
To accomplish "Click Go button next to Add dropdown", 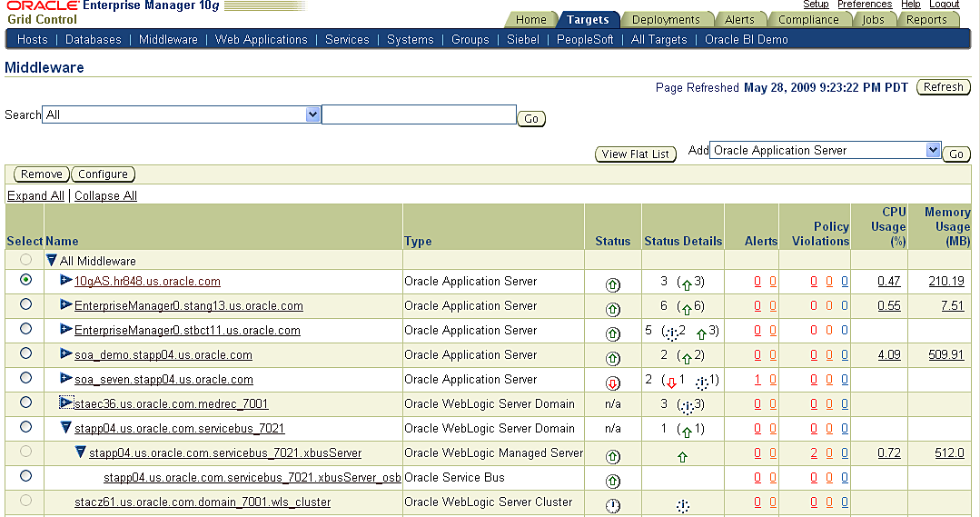I will click(x=956, y=154).
